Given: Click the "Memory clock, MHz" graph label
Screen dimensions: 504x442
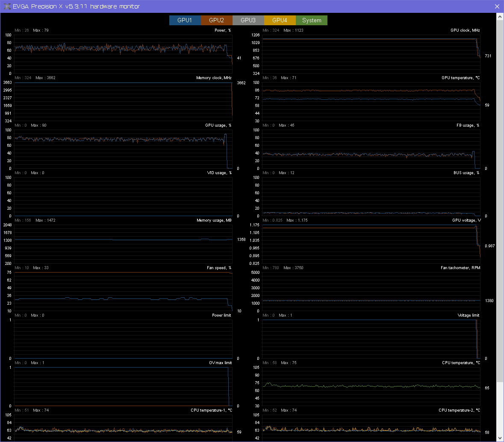Looking at the screenshot, I should [214, 78].
